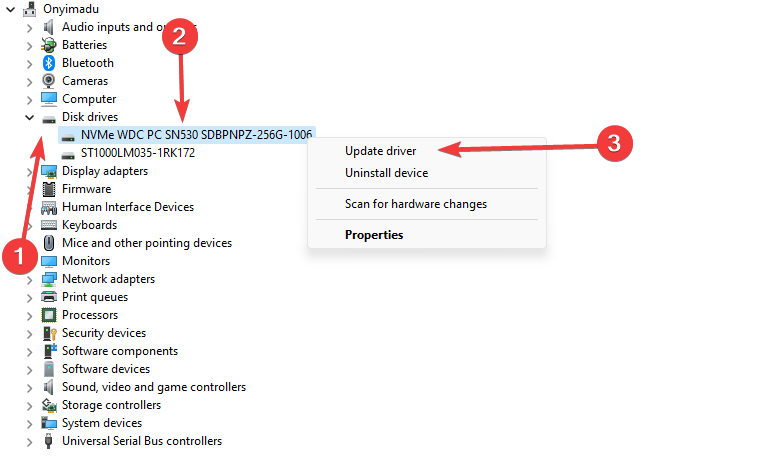Select the Display adapters label
This screenshot has height=461, width=775.
105,171
